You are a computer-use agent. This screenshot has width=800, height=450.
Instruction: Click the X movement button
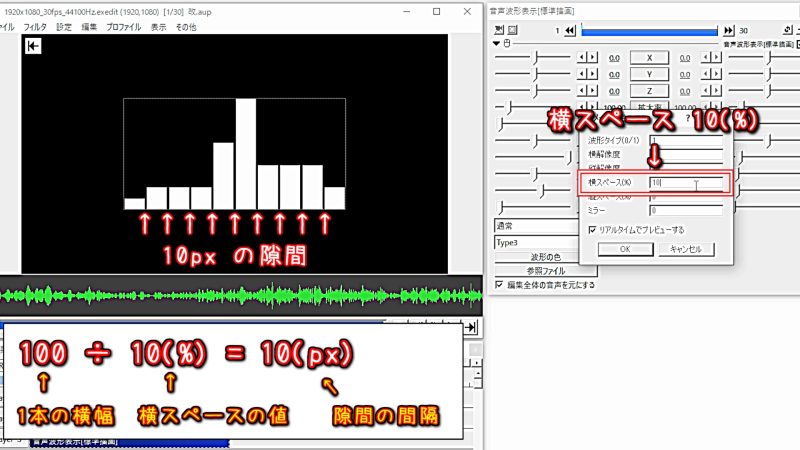coord(649,58)
